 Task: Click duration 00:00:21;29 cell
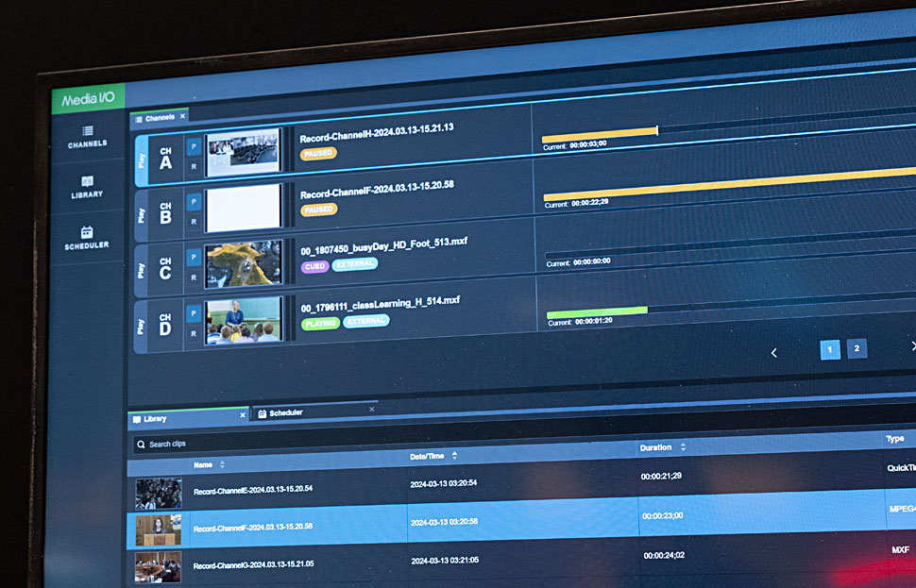(661, 476)
